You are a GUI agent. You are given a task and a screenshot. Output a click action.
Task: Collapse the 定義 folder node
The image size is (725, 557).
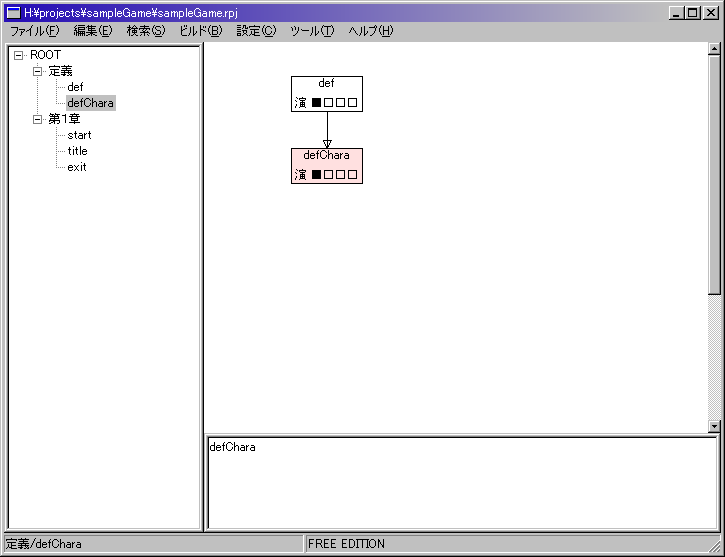point(37,72)
